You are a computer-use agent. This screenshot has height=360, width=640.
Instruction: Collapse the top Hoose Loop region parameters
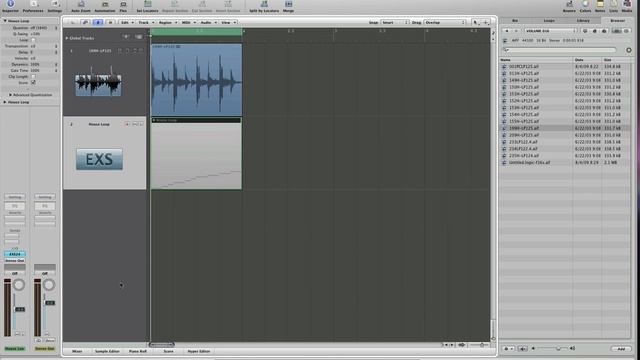(5, 20)
